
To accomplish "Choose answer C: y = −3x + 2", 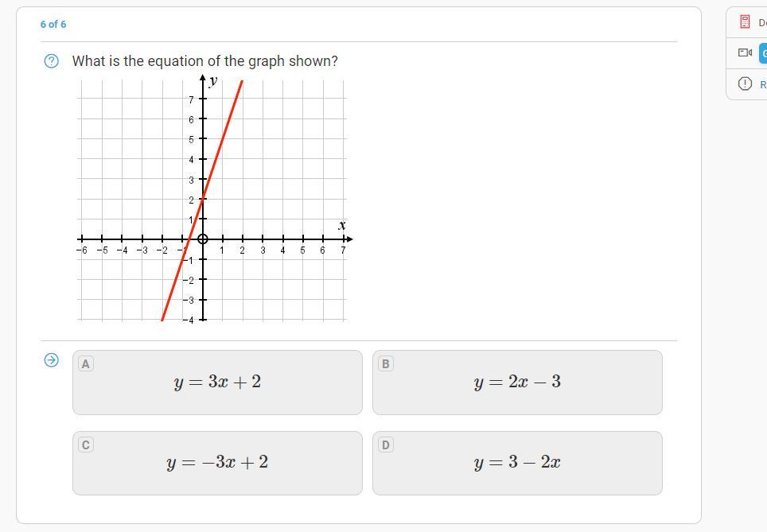I will point(218,463).
